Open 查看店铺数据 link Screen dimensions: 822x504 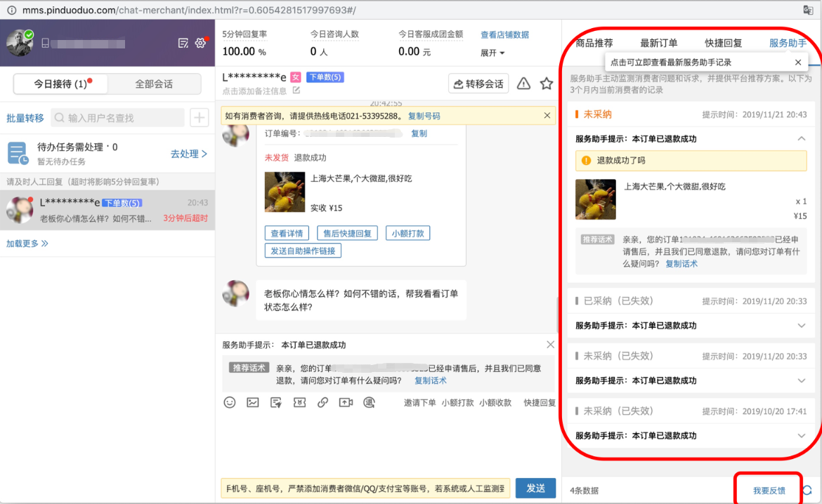point(505,34)
